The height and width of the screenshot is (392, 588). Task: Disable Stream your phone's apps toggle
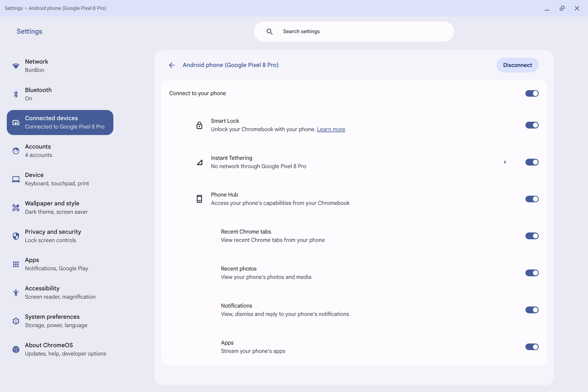pos(532,347)
